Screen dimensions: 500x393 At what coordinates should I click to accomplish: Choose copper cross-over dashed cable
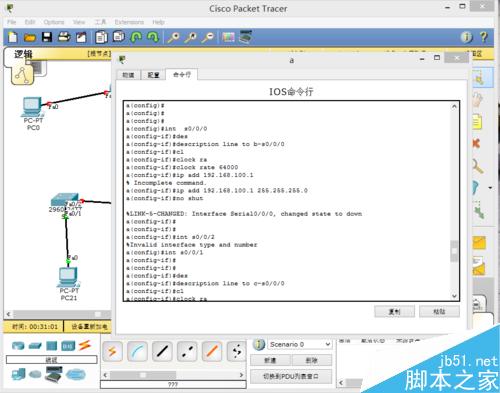[187, 351]
